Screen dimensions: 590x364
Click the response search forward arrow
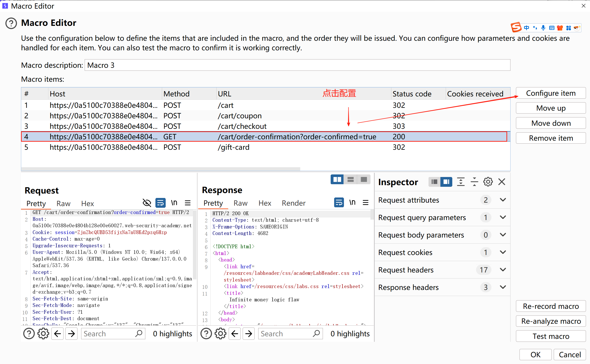[249, 334]
